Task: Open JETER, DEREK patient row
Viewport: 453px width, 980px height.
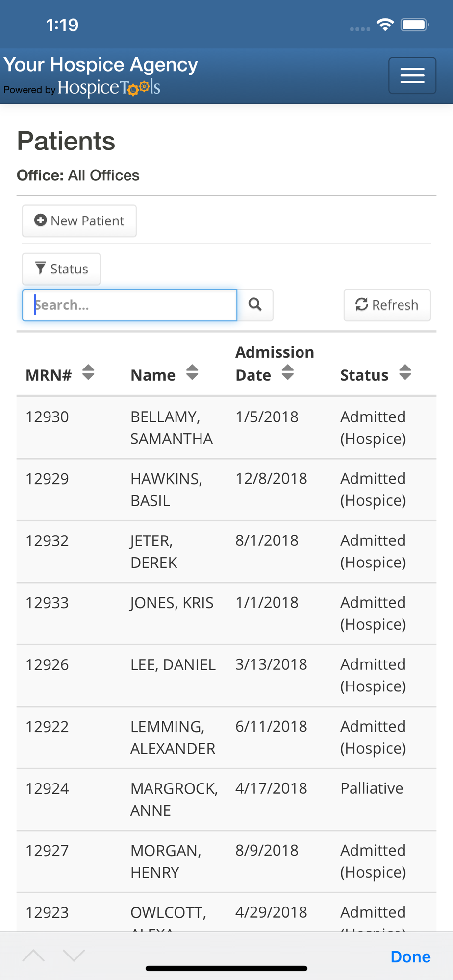Action: (x=226, y=552)
